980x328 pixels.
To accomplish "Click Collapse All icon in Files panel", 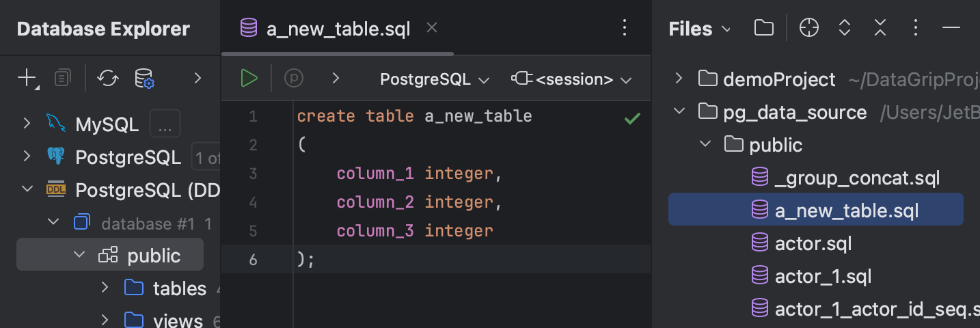I will [880, 28].
